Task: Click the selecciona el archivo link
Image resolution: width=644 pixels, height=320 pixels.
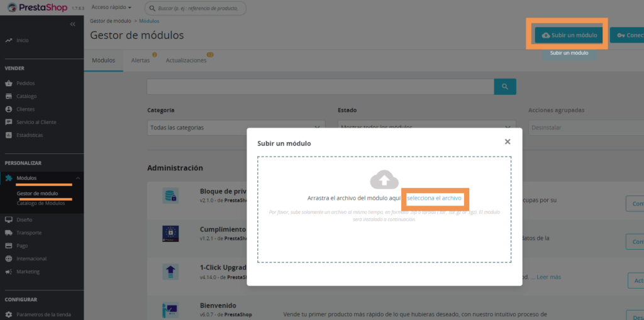Action: point(434,198)
